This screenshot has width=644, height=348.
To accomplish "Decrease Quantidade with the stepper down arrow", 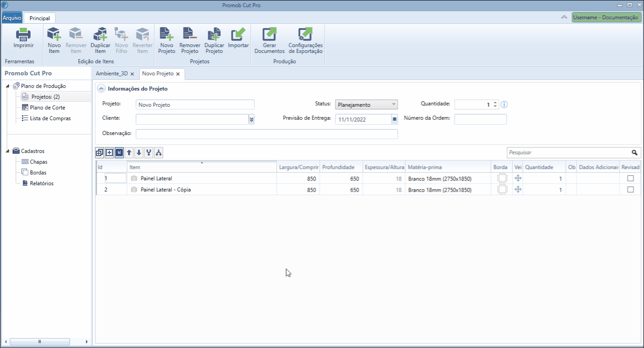I will pyautogui.click(x=495, y=107).
